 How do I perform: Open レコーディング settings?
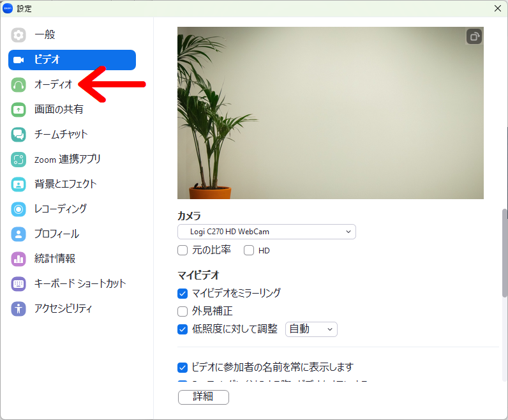click(x=72, y=209)
